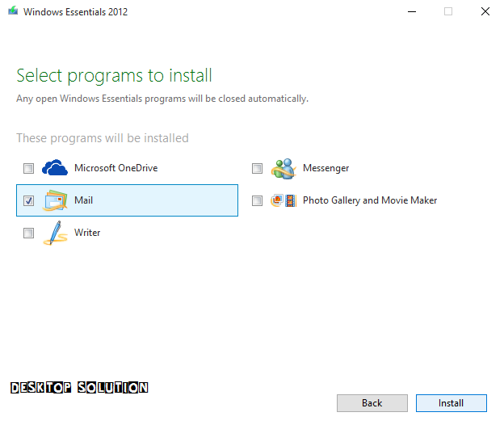Click the Microsoft OneDrive cloud icon
504x425 pixels.
(55, 167)
